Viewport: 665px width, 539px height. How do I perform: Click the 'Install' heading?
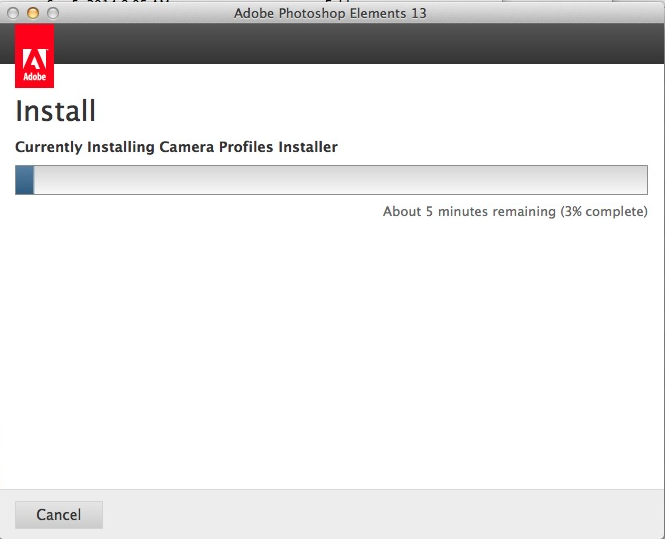55,111
